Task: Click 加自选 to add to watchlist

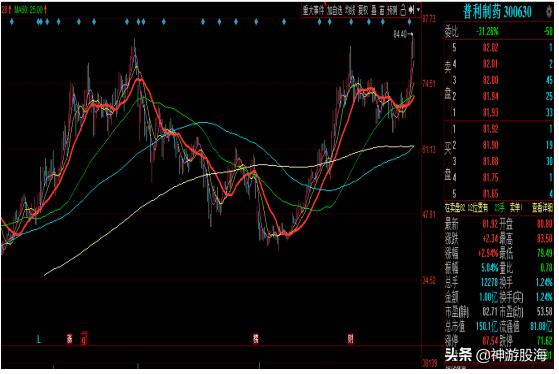Action: 335,11
